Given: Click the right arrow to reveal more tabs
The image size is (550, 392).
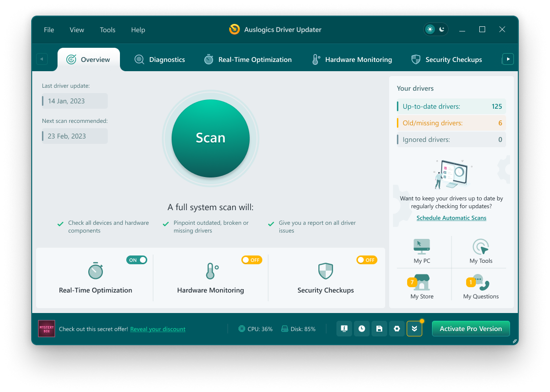Looking at the screenshot, I should pos(508,59).
